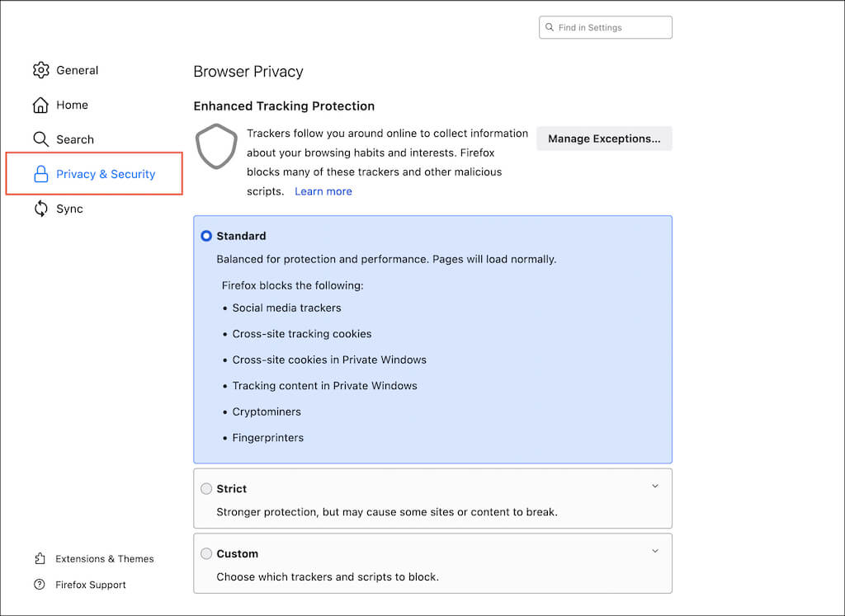Open the General settings section
The height and width of the screenshot is (616, 845).
pyautogui.click(x=77, y=70)
